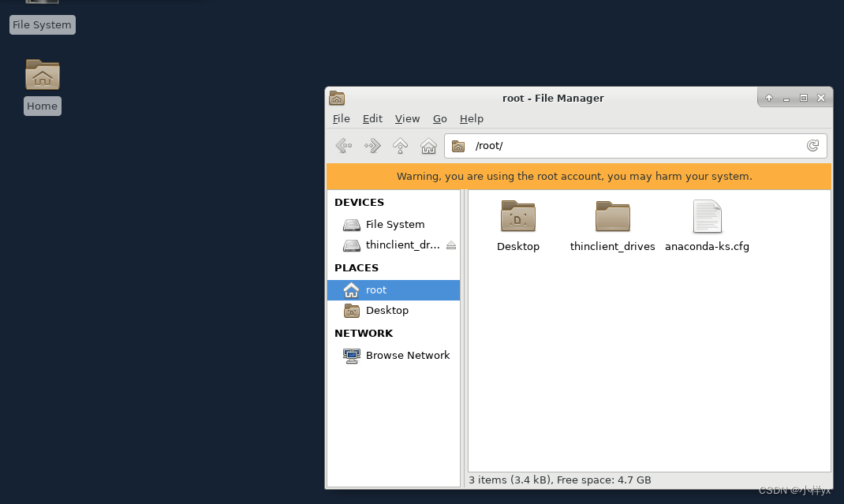
Task: Open the View menu
Action: pos(407,118)
